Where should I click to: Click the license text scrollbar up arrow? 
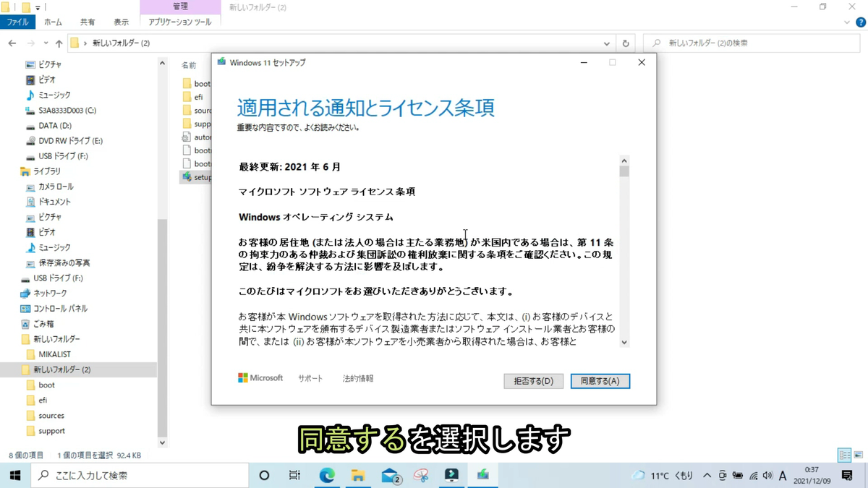click(x=624, y=160)
